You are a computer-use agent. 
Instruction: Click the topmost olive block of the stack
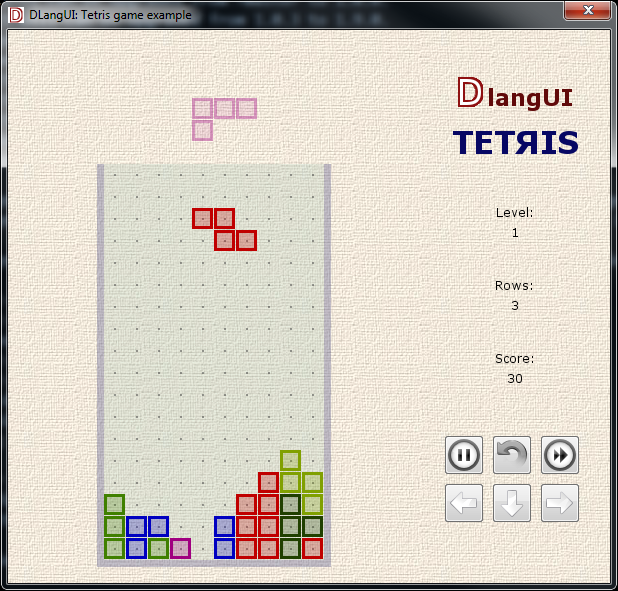coord(290,460)
